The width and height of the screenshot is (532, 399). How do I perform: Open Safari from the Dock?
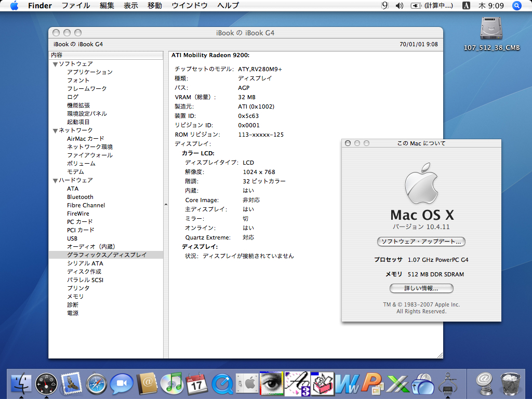[x=96, y=384]
